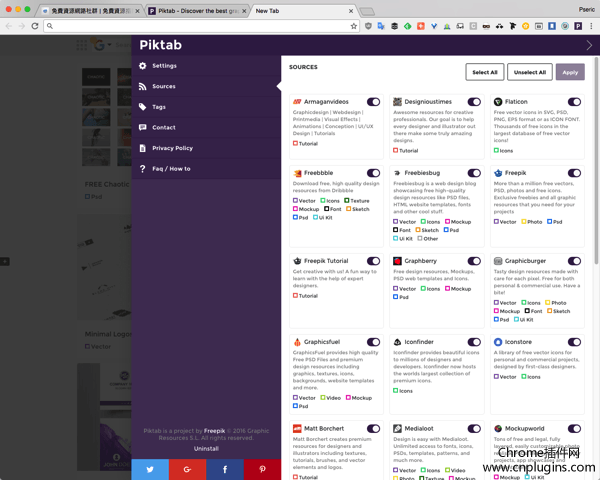Image resolution: width=600 pixels, height=480 pixels.
Task: Click the Graphicsfuel logo icon
Action: coord(297,342)
